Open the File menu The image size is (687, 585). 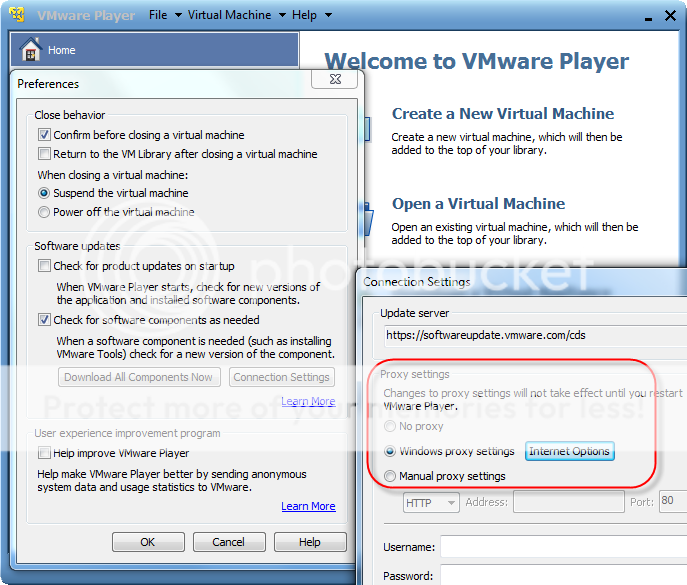pyautogui.click(x=158, y=15)
